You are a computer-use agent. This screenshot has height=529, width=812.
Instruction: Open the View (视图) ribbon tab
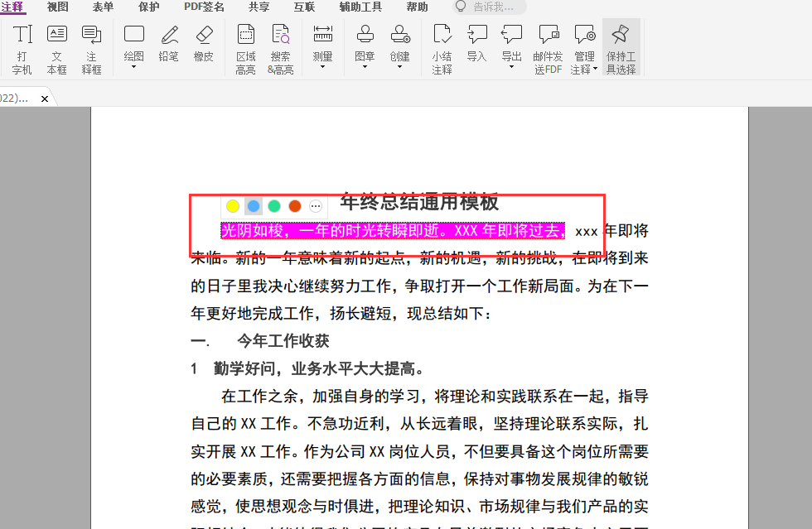pyautogui.click(x=57, y=7)
